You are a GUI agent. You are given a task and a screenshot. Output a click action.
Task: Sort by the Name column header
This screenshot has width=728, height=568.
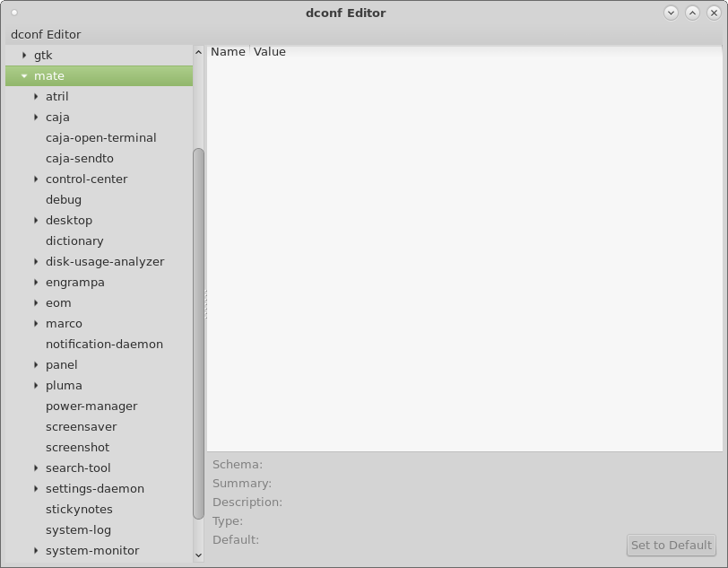(228, 51)
